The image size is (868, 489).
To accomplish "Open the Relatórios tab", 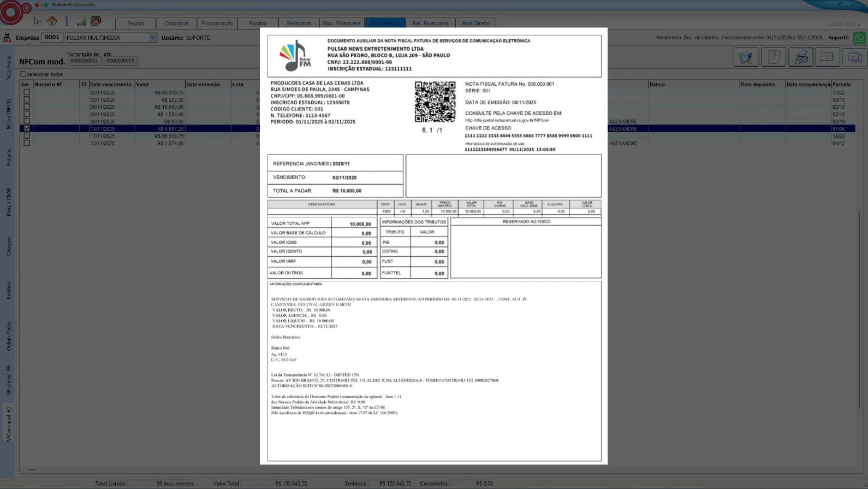I will click(299, 23).
